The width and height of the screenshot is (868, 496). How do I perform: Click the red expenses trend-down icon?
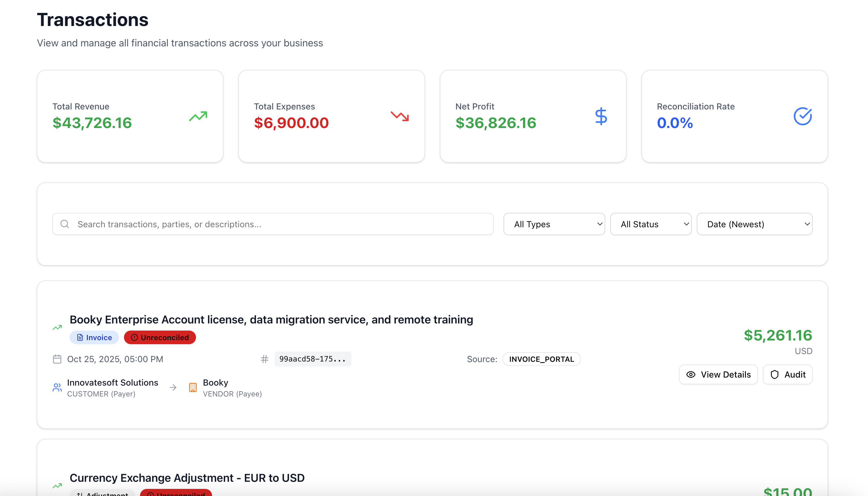pyautogui.click(x=399, y=116)
